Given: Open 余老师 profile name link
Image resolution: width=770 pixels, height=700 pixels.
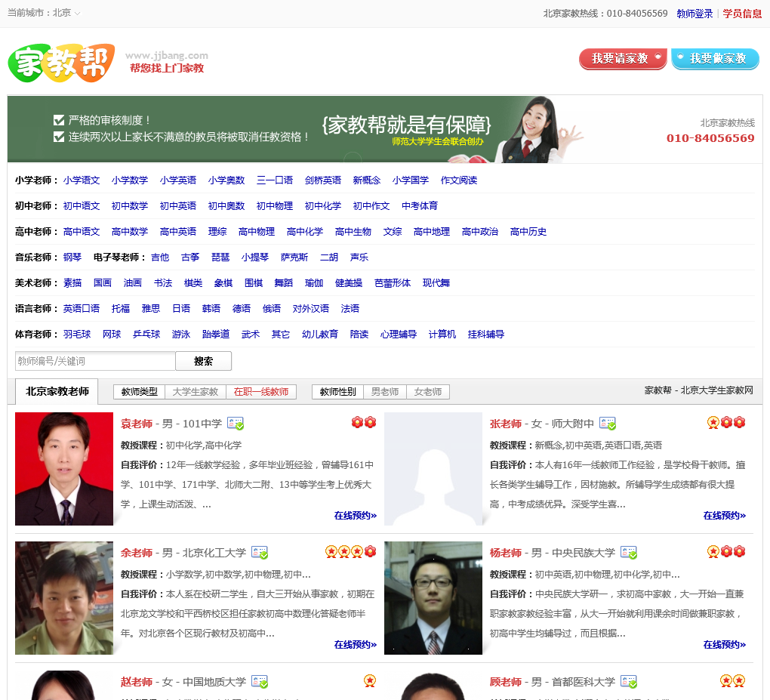Looking at the screenshot, I should click(137, 553).
